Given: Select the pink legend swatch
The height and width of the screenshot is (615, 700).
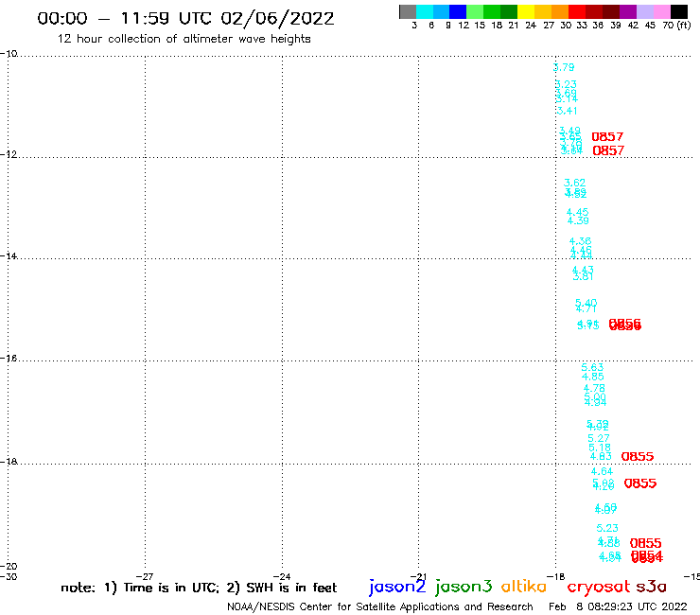Looking at the screenshot, I should (x=661, y=11).
